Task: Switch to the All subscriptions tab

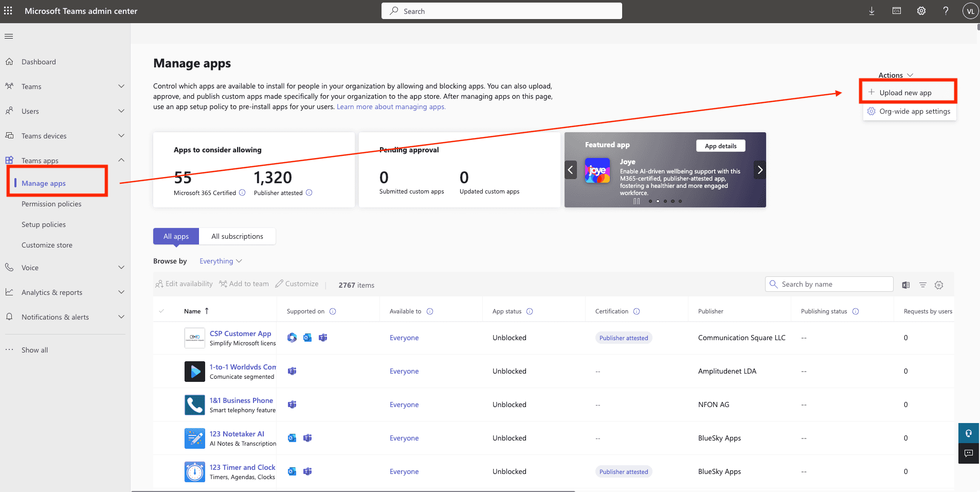Action: [237, 236]
